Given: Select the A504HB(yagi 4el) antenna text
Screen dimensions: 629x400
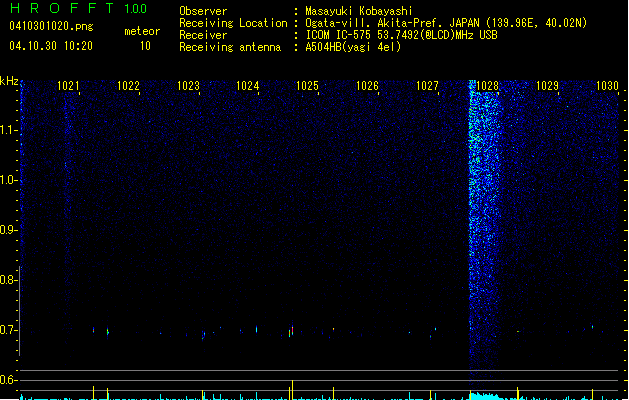Looking at the screenshot, I should coord(353,47).
